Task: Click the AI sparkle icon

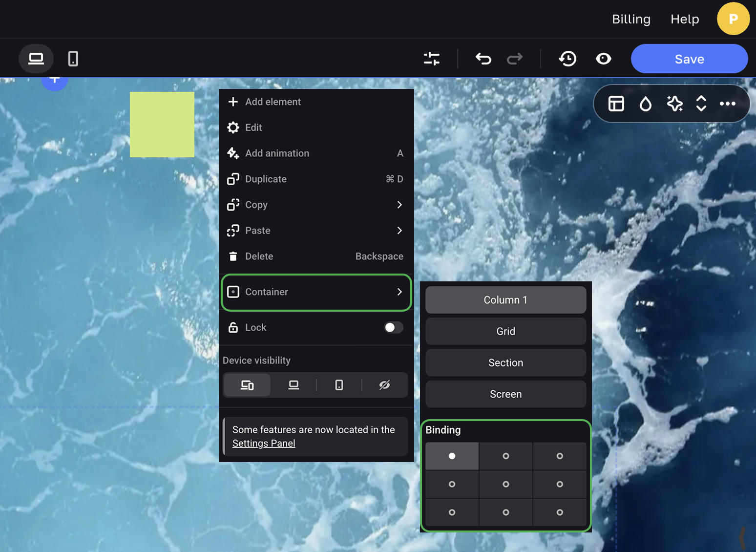Action: 674,104
